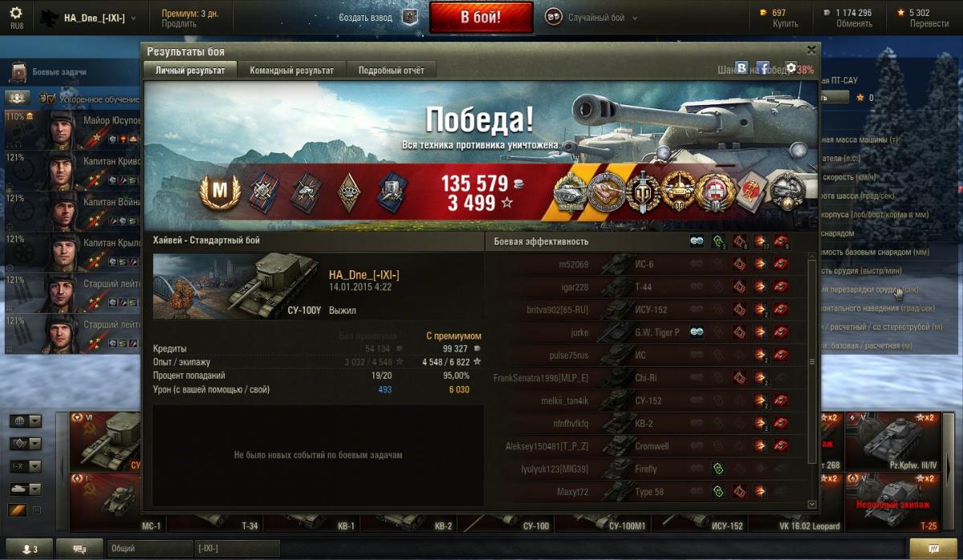Expand the tier I-X filter dropdown
The width and height of the screenshot is (963, 560).
pyautogui.click(x=25, y=466)
